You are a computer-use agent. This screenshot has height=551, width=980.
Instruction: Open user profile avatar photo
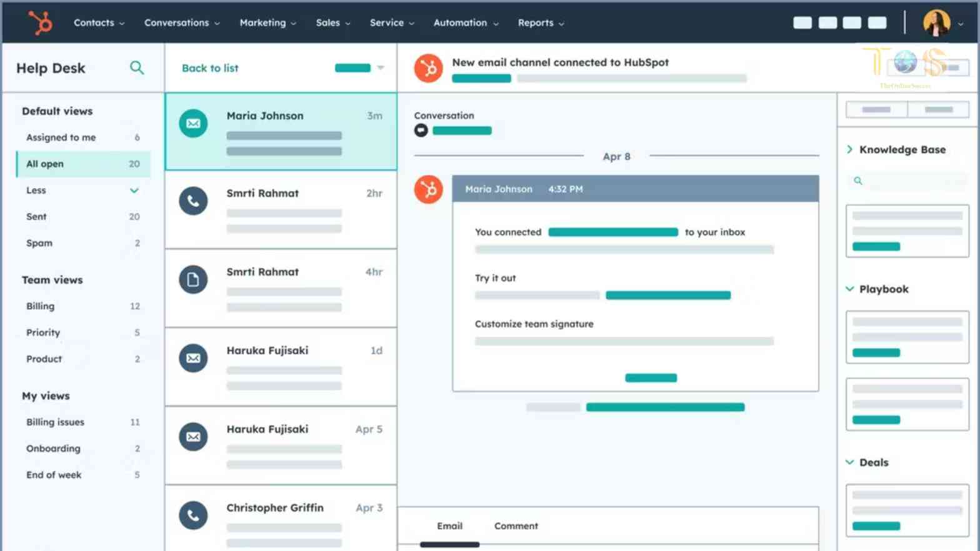pyautogui.click(x=936, y=23)
